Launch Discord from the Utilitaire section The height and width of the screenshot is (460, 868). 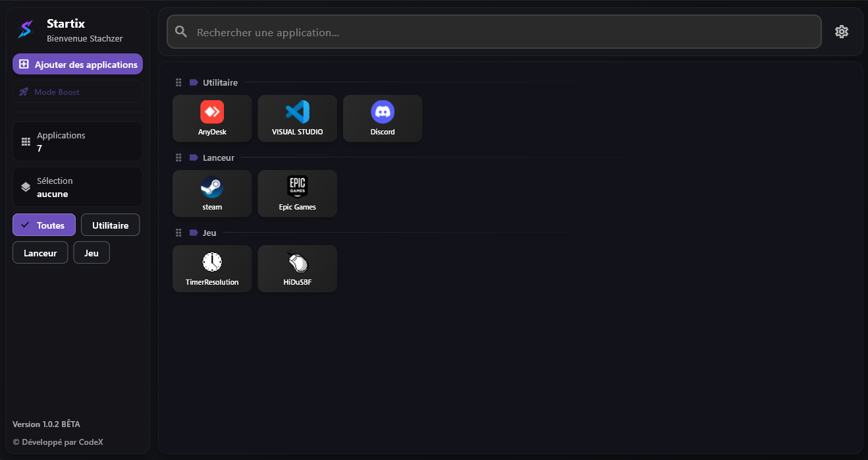[383, 118]
